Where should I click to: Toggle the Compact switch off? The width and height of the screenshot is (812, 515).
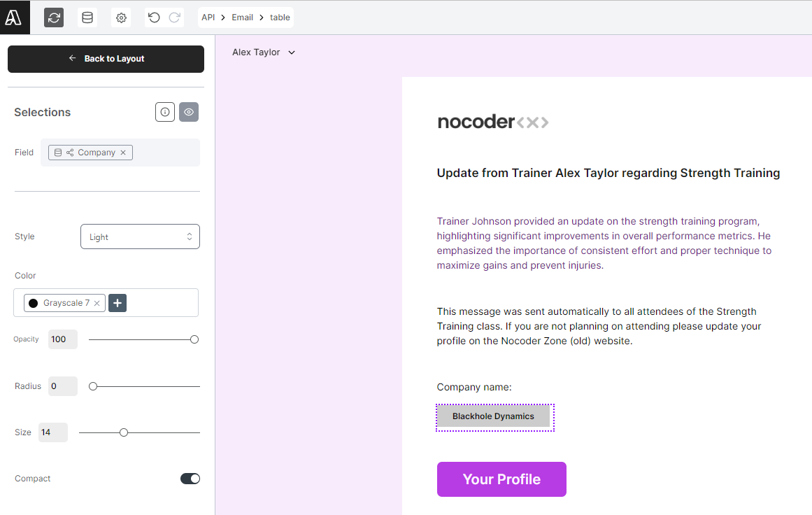point(190,479)
